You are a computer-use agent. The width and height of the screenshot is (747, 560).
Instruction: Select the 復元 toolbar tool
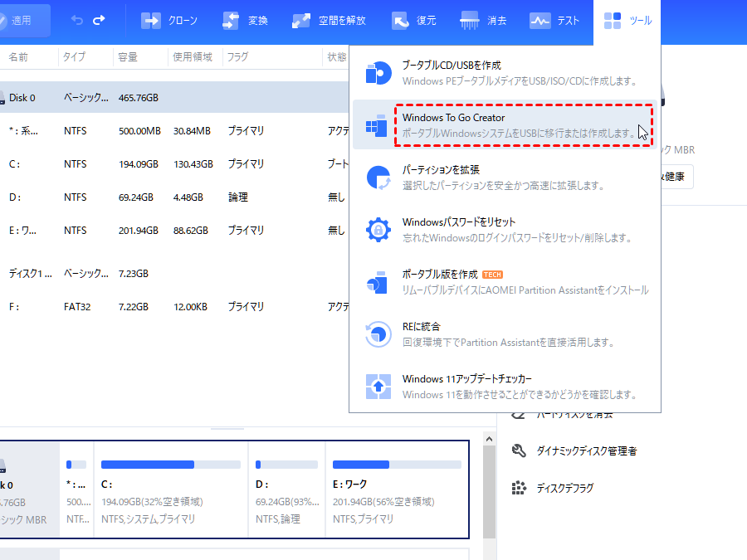(x=414, y=21)
